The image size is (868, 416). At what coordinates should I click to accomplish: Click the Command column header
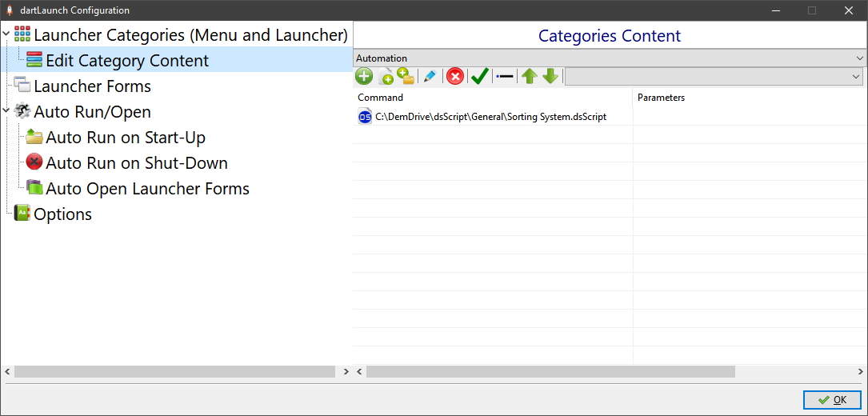pos(493,98)
